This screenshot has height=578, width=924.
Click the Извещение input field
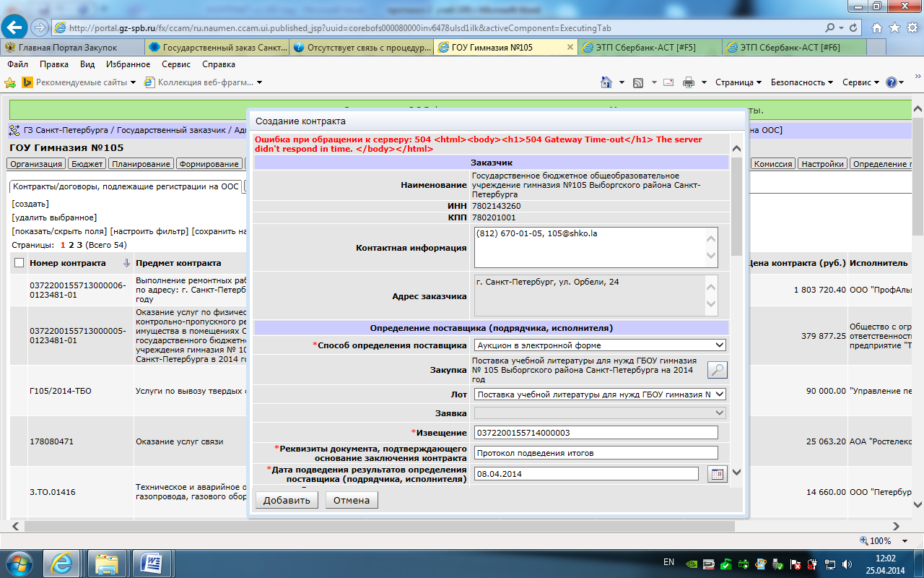pyautogui.click(x=596, y=433)
